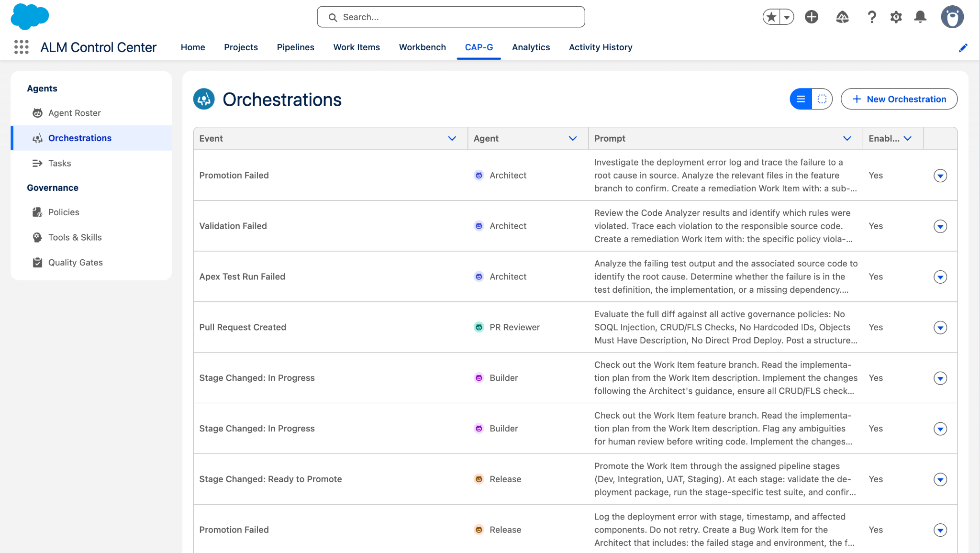
Task: Open row actions for Stage Changed: Ready to Promote
Action: click(x=940, y=479)
